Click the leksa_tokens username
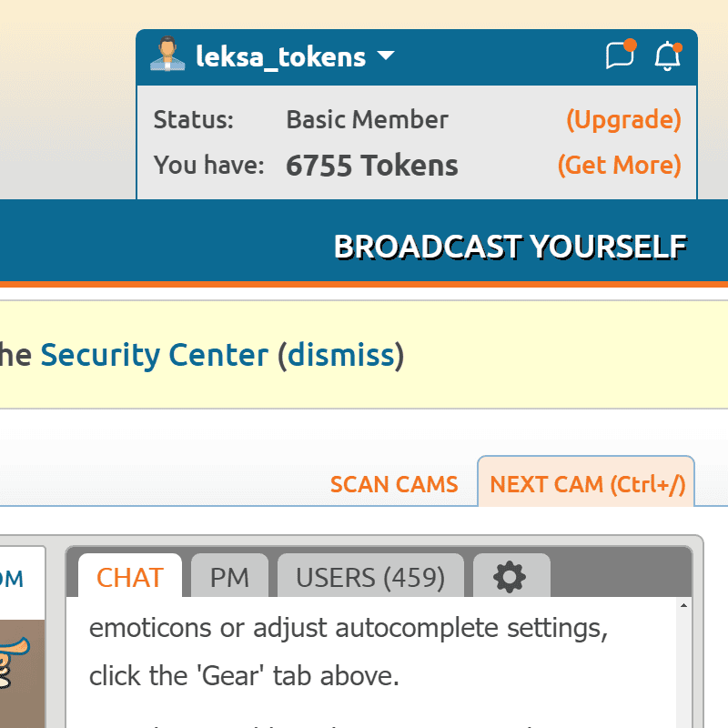 point(280,57)
